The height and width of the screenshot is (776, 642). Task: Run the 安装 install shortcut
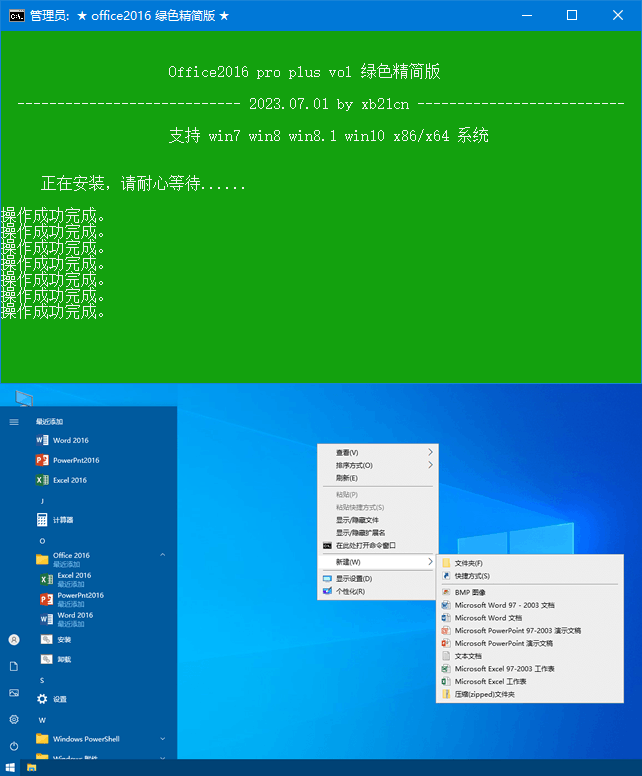(55, 639)
